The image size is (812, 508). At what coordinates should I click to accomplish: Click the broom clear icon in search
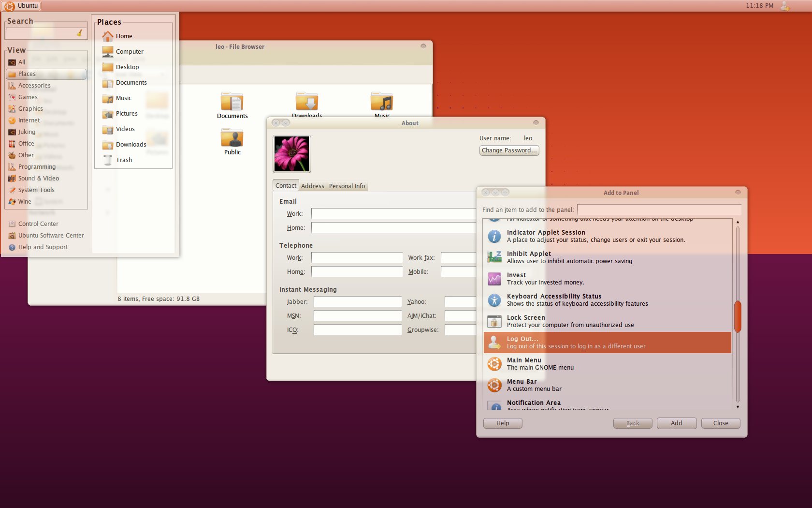(80, 33)
